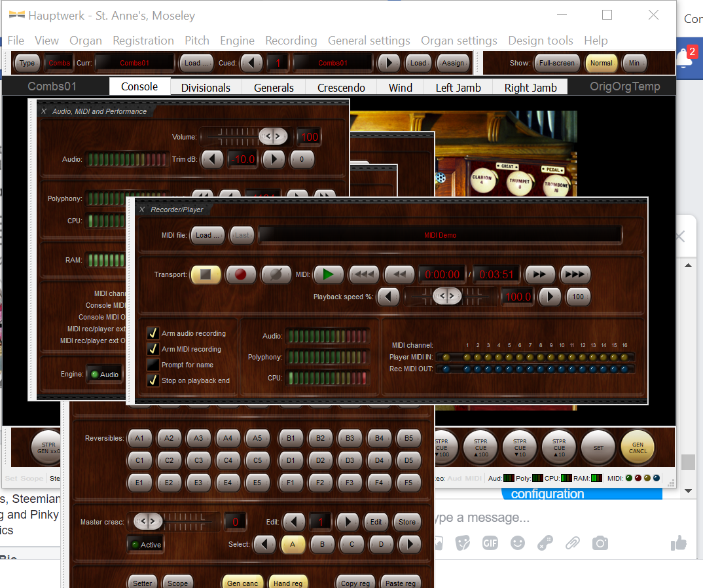703x588 pixels.
Task: Adjust the Master cresc slider handle
Action: pyautogui.click(x=148, y=521)
